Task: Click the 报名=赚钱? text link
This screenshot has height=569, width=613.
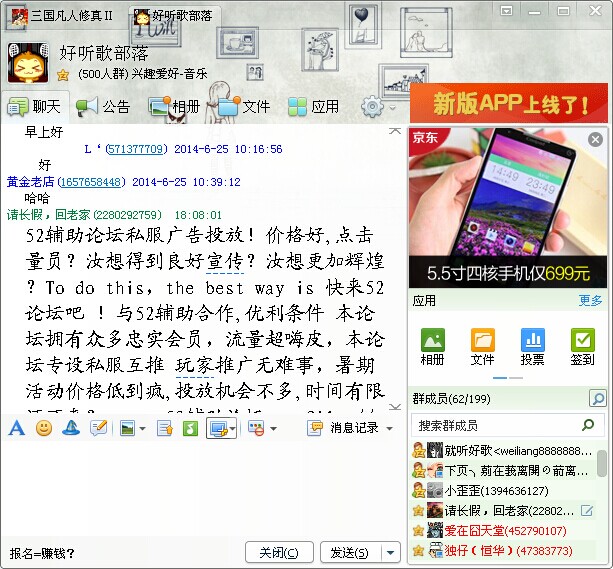Action: [42, 553]
